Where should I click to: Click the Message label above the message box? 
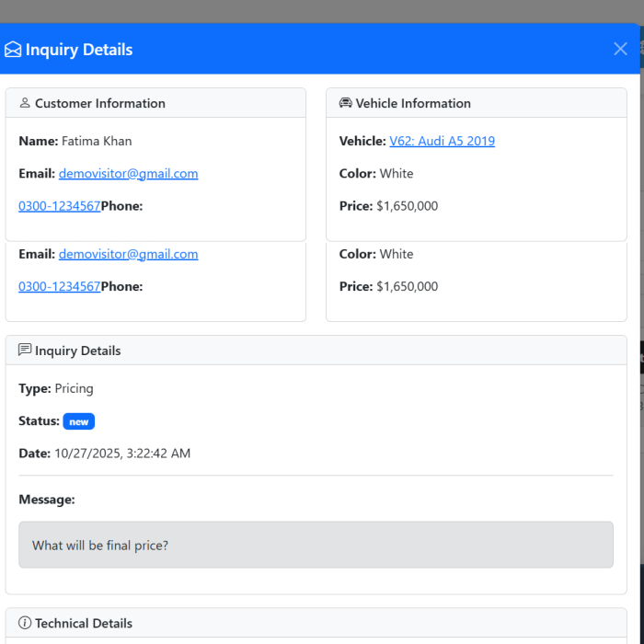tap(46, 500)
